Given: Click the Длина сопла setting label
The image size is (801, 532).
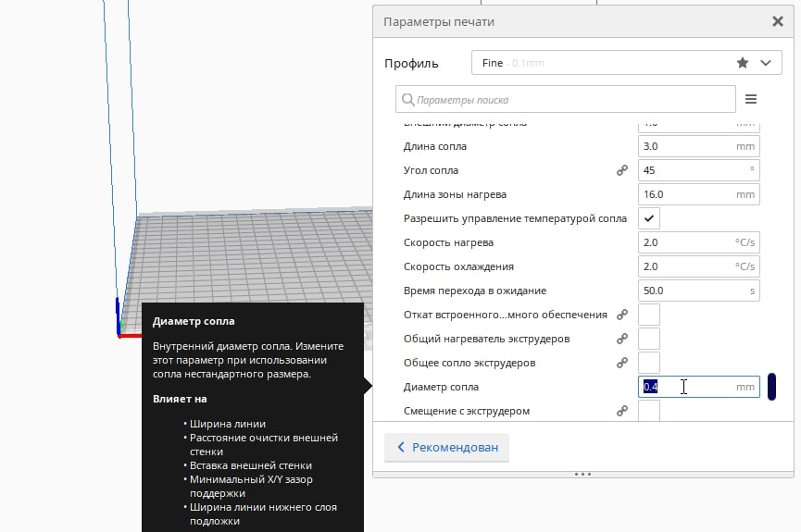Looking at the screenshot, I should coord(434,146).
